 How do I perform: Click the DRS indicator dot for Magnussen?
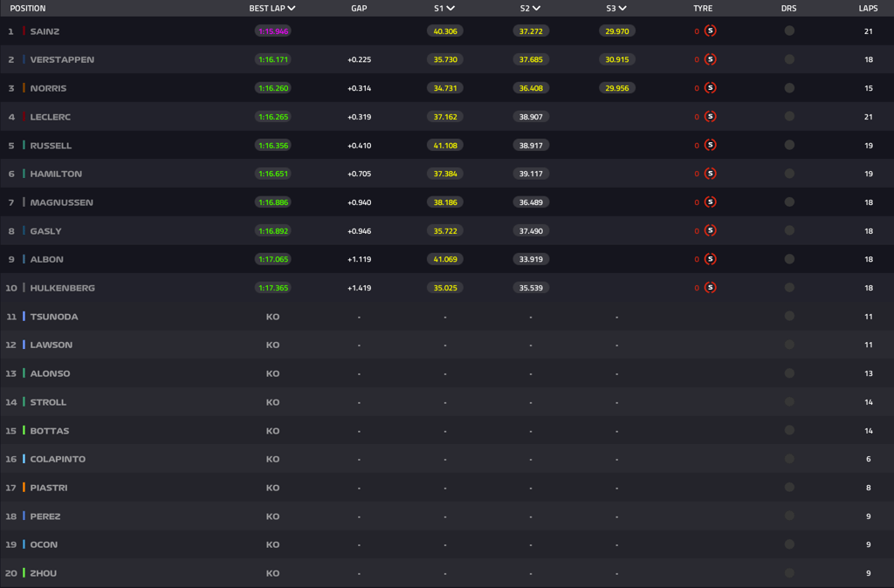(x=789, y=202)
